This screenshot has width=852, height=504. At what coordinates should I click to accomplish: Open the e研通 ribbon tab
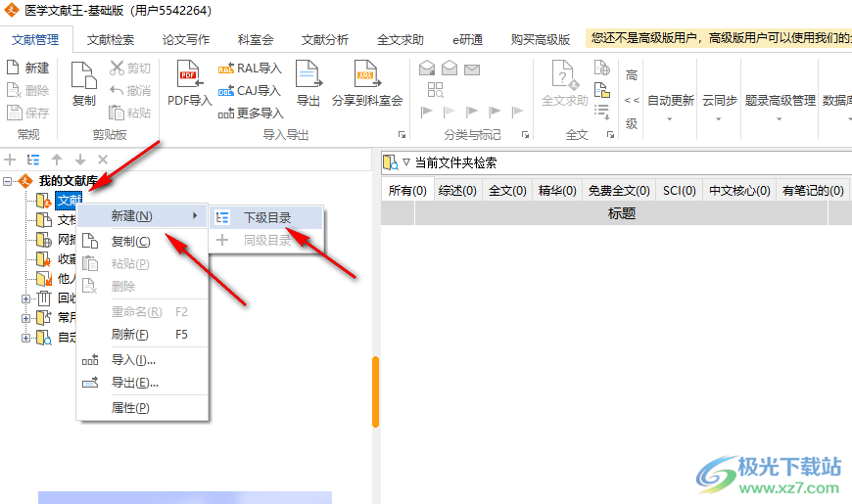467,40
